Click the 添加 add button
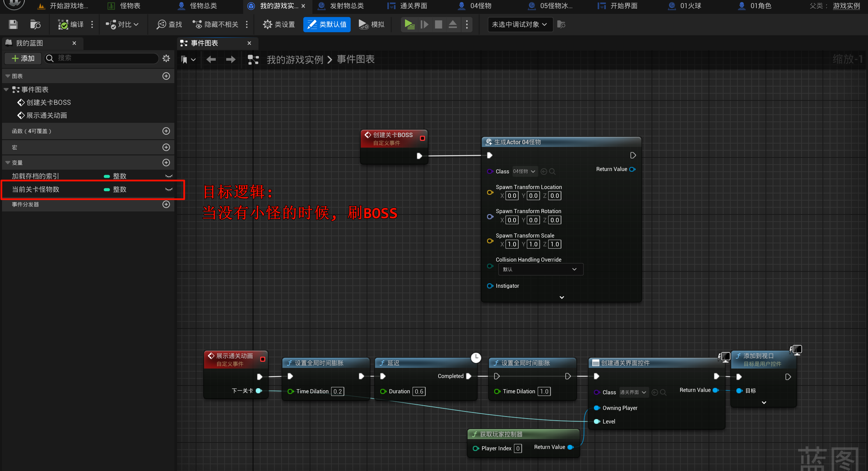 coord(23,58)
